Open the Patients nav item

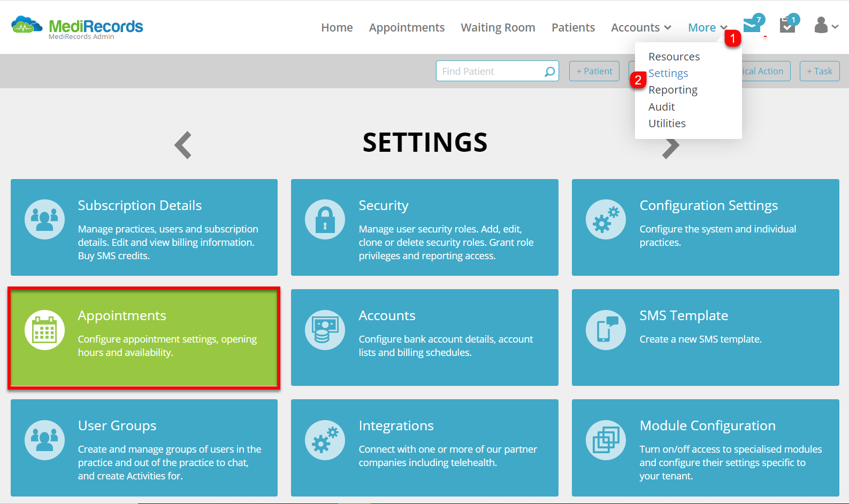pos(573,27)
